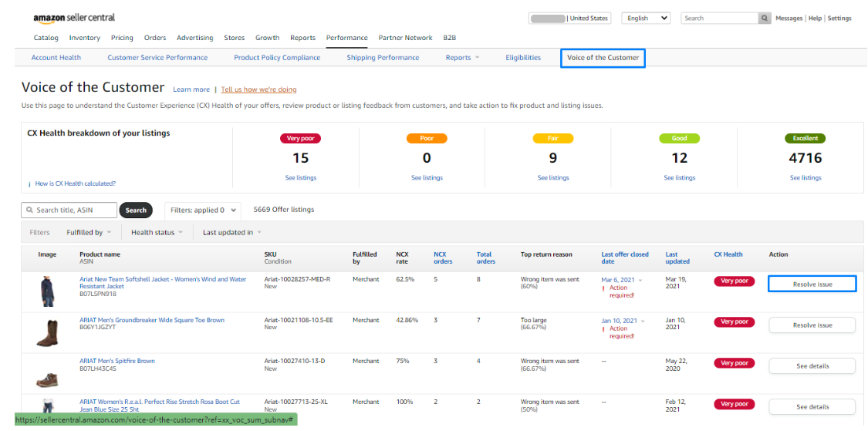
Task: Open the Ariat Softshell Jacket product thumbnail
Action: click(x=47, y=292)
